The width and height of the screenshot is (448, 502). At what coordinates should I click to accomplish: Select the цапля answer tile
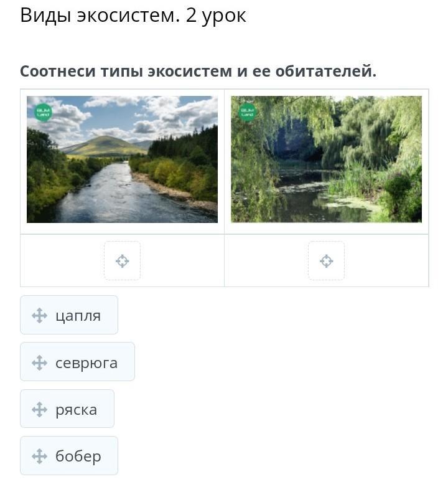pyautogui.click(x=69, y=315)
